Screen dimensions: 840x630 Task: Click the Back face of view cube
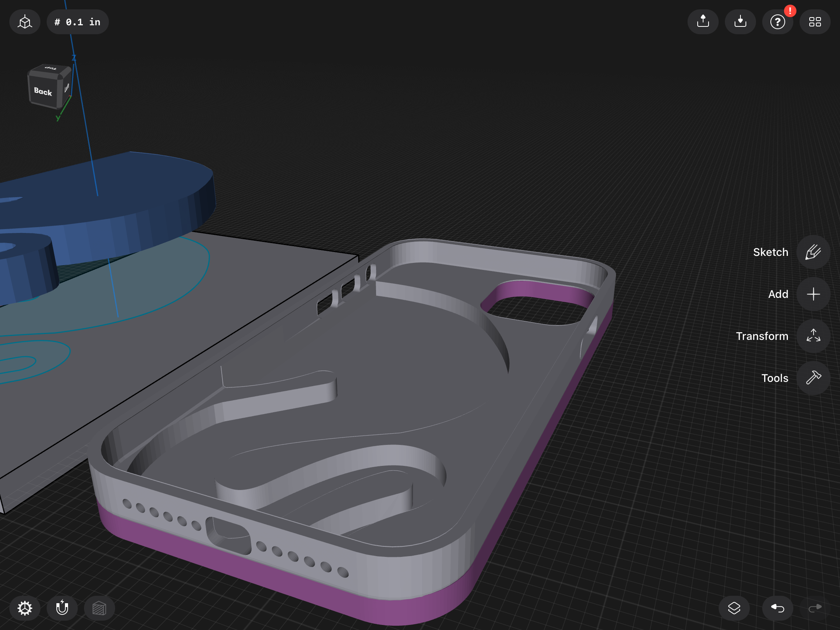tap(43, 91)
